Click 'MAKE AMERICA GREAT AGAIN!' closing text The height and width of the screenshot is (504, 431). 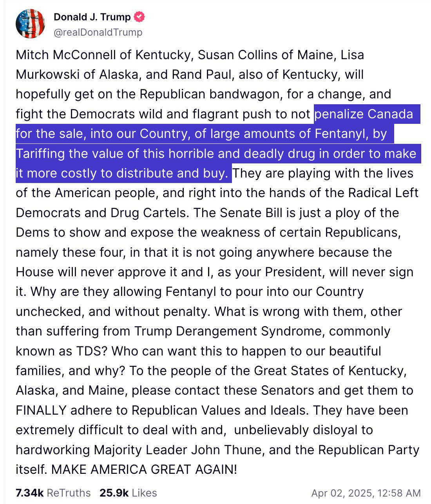click(144, 470)
